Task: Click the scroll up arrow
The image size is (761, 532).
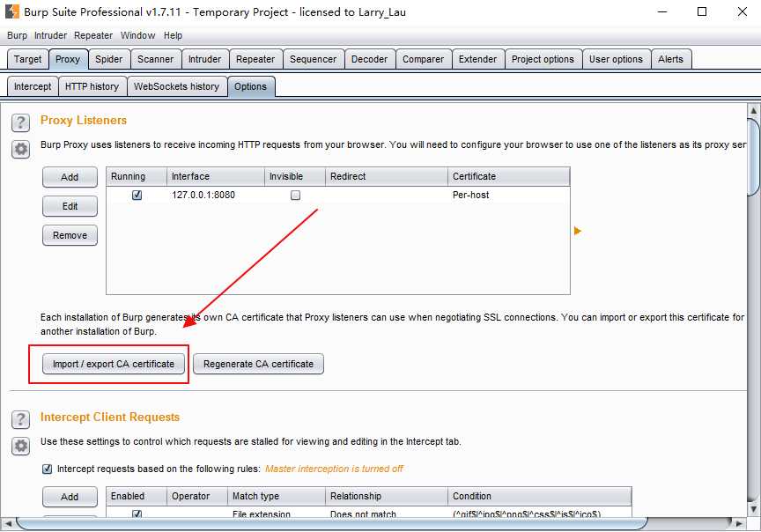Action: (754, 110)
